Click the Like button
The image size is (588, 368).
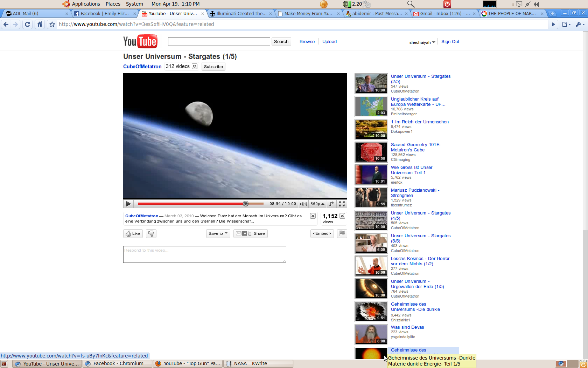[x=133, y=233]
